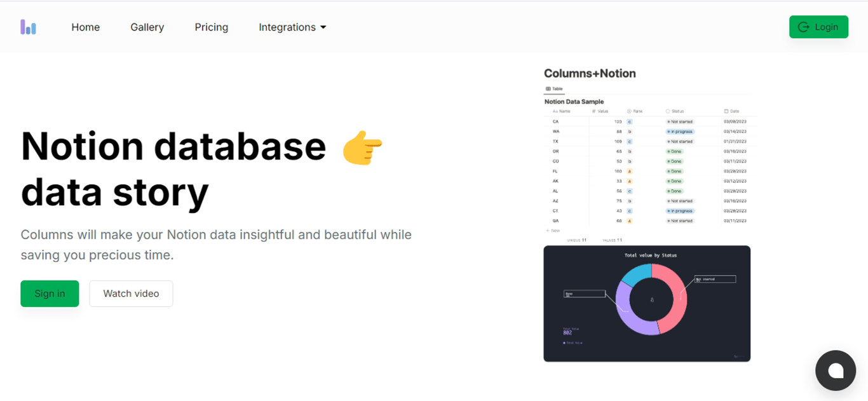Open the chat bubble widget
This screenshot has height=401, width=868.
(836, 370)
